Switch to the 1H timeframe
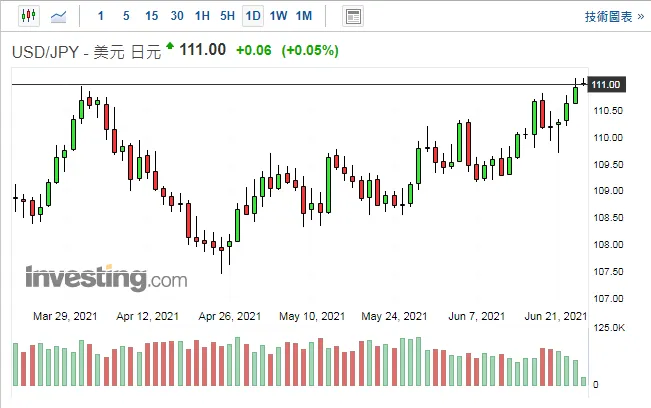651x408 pixels. click(x=202, y=16)
